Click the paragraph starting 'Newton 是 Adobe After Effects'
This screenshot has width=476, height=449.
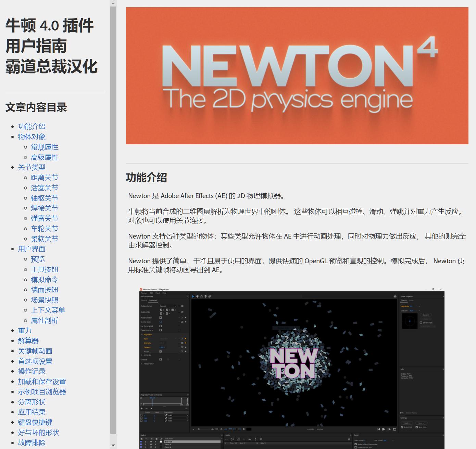(206, 196)
